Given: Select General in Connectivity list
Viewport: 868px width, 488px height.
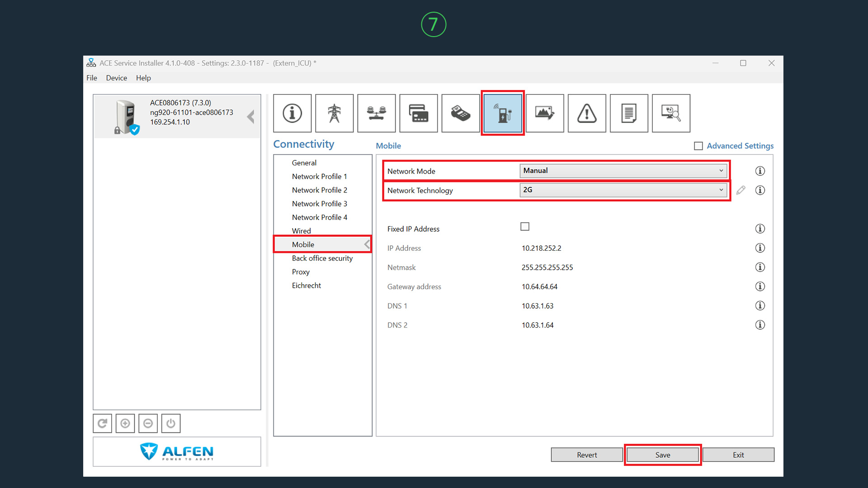Looking at the screenshot, I should click(x=304, y=163).
